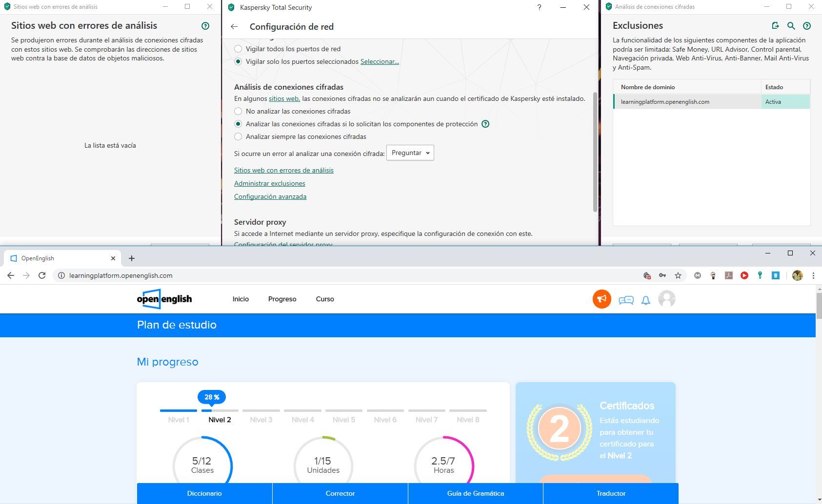Click the 28 % progress badge

(x=212, y=397)
